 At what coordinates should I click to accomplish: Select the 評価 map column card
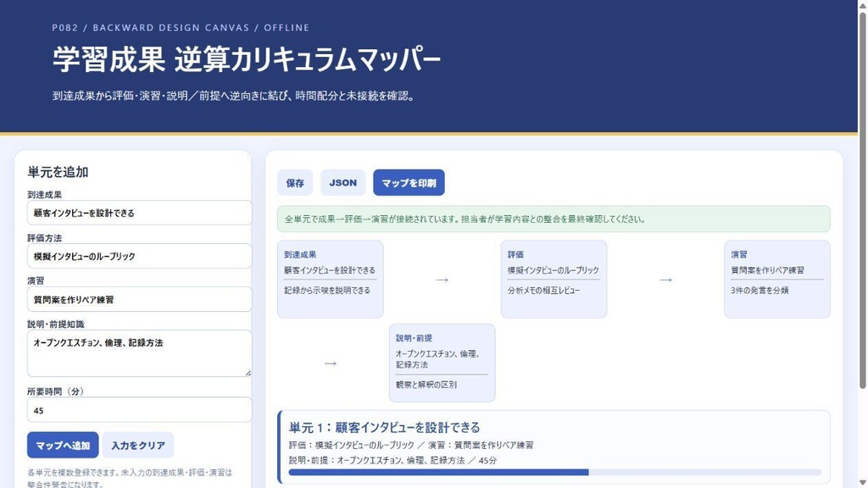click(x=554, y=279)
